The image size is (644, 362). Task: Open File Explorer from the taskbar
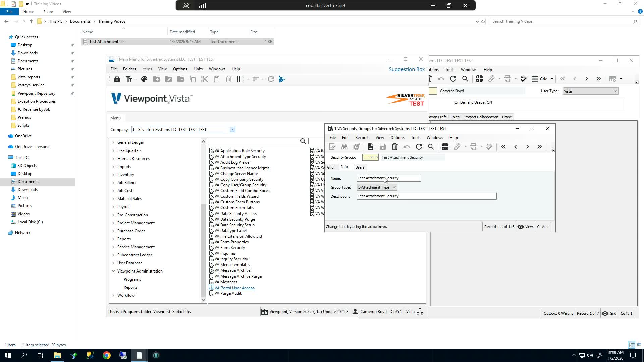57,355
